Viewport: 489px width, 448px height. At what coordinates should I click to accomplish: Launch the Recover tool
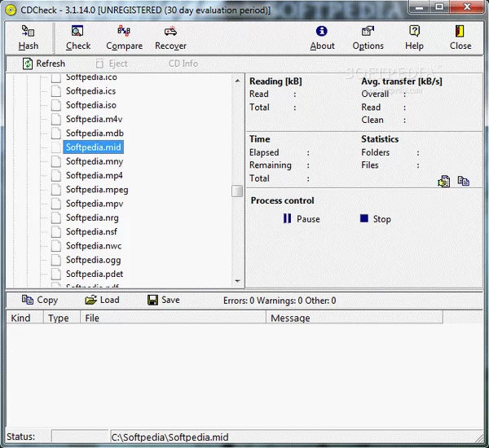(x=170, y=33)
